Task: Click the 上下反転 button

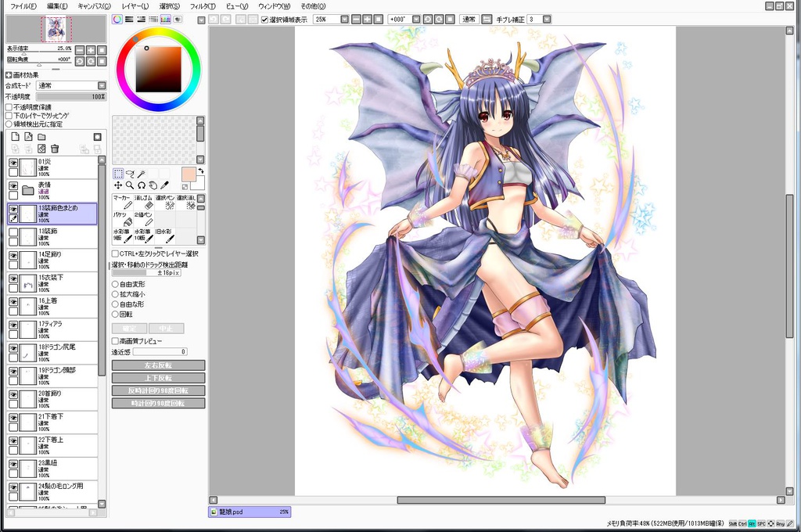Action: coord(158,378)
